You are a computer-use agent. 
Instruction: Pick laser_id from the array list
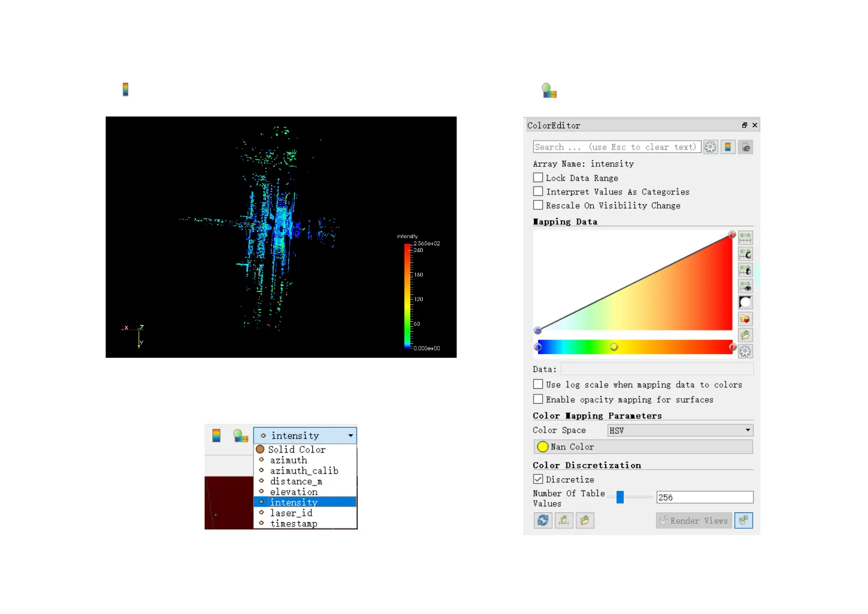305,513
